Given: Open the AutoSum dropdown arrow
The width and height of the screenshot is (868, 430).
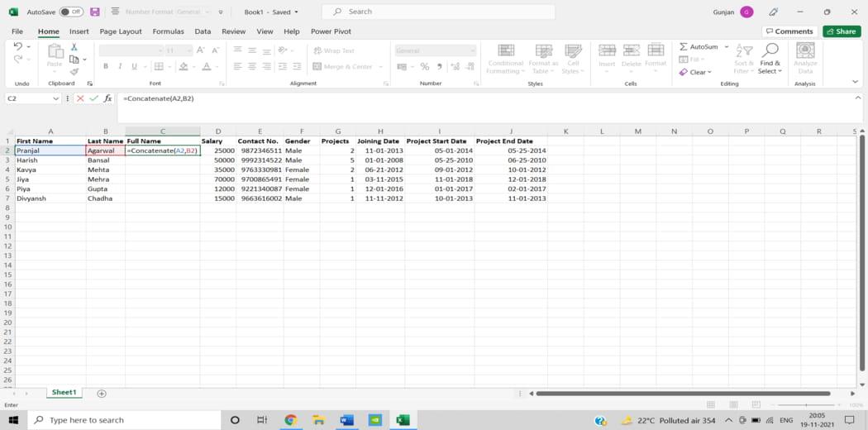Looking at the screenshot, I should pyautogui.click(x=727, y=47).
